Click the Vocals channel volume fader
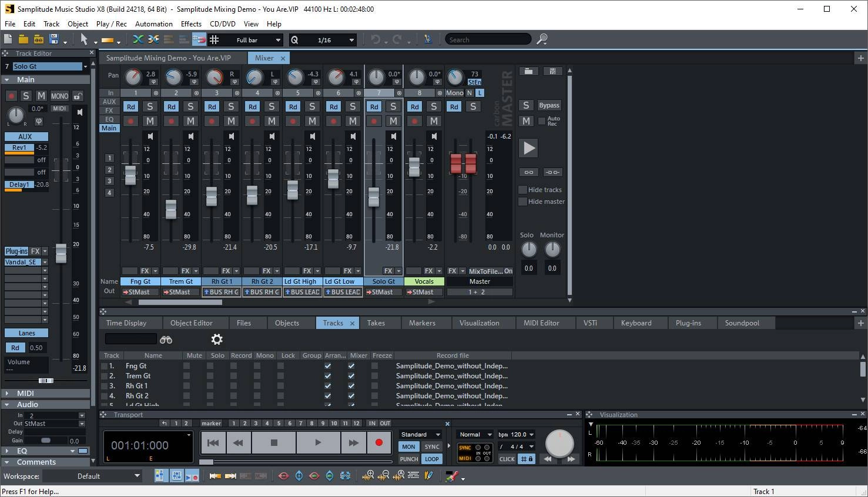The image size is (868, 497). [x=414, y=167]
